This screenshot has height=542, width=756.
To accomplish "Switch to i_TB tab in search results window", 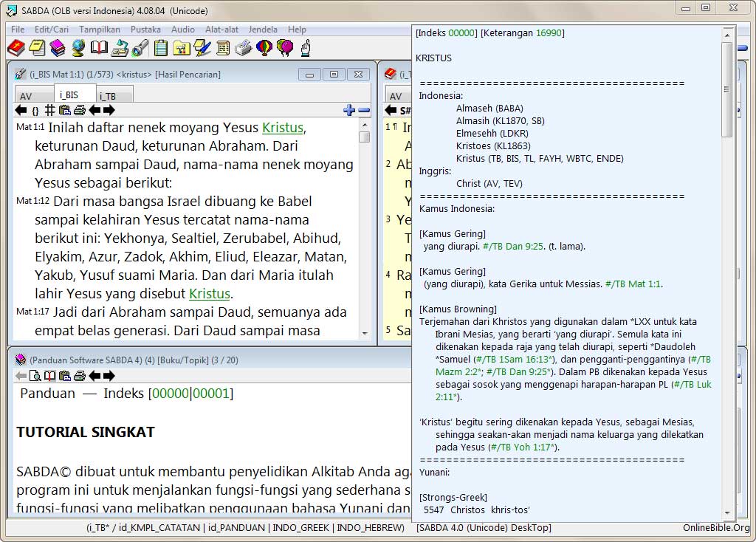I will coord(114,95).
